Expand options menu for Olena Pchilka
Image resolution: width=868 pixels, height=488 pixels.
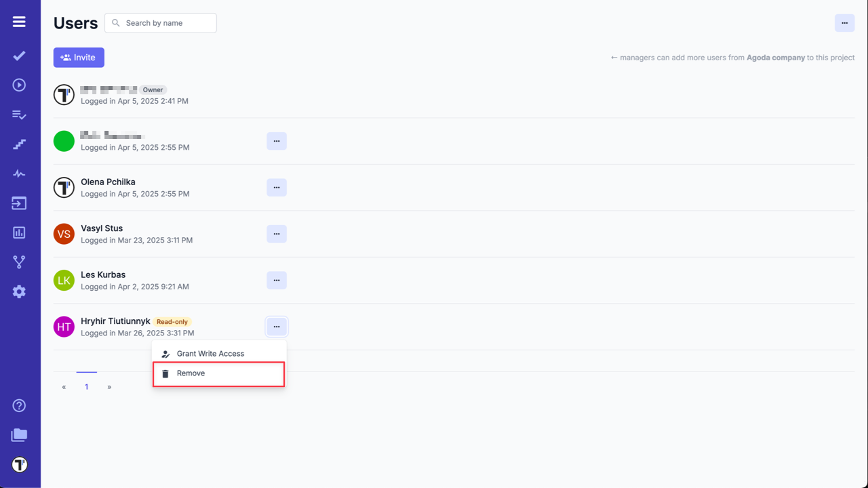(277, 188)
